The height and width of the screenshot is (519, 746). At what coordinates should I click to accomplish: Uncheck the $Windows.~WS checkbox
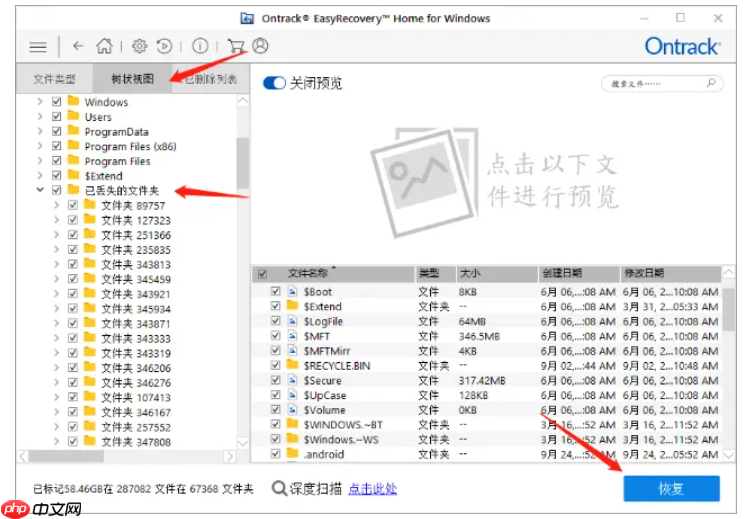[275, 439]
